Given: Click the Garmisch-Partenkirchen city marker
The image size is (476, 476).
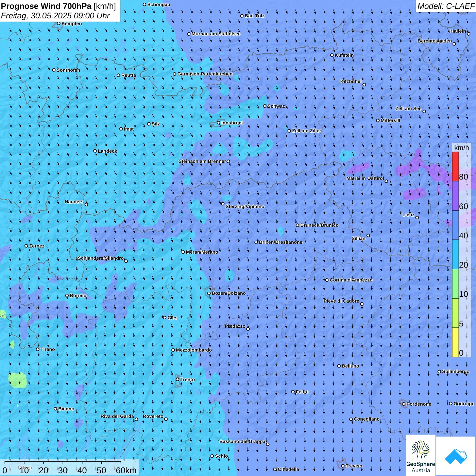Looking at the screenshot, I should 175,74.
